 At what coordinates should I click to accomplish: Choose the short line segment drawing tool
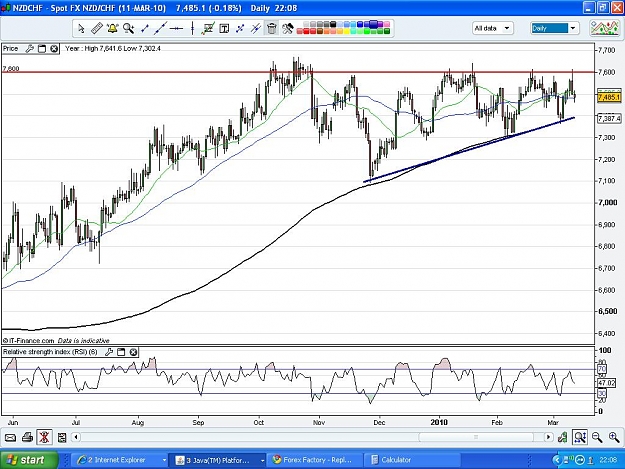[x=145, y=28]
